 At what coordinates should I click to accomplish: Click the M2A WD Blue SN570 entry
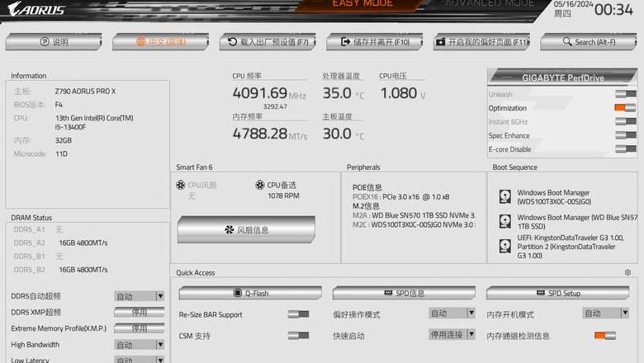coord(414,215)
